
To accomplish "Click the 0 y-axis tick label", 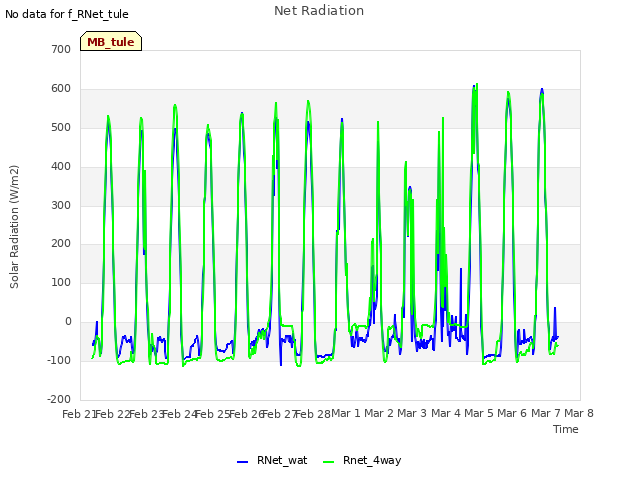I will coord(68,322).
